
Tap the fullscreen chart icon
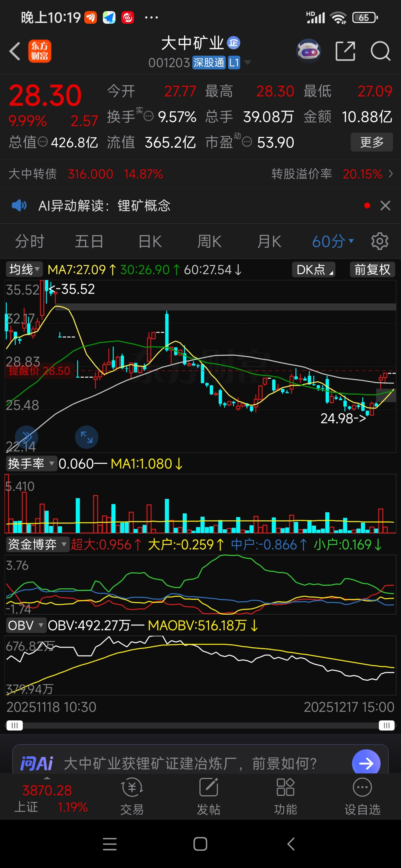pyautogui.click(x=87, y=437)
